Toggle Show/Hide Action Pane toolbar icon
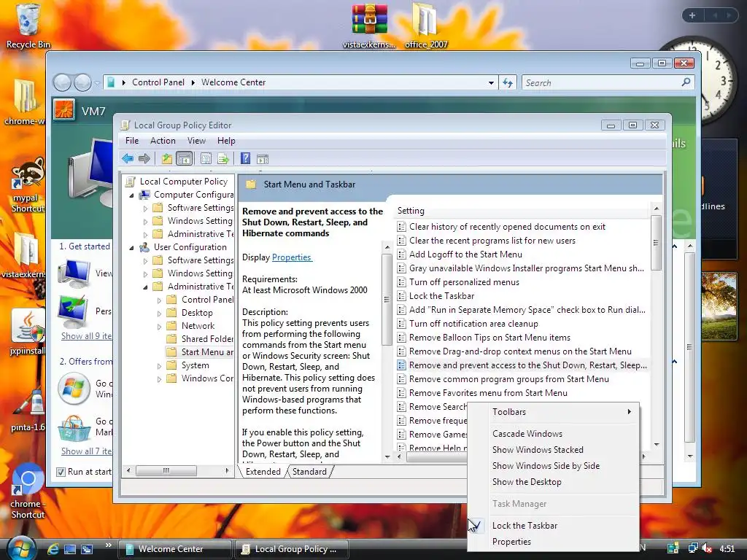This screenshot has width=747, height=560. click(263, 158)
